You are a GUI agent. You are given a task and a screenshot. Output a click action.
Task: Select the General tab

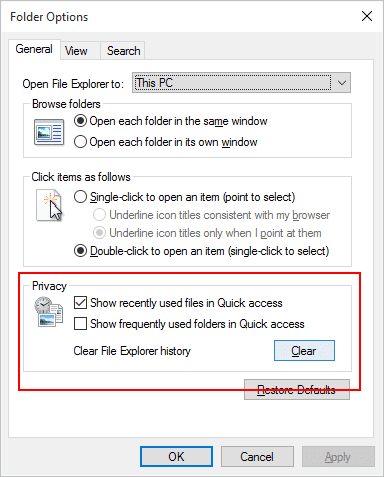(34, 49)
